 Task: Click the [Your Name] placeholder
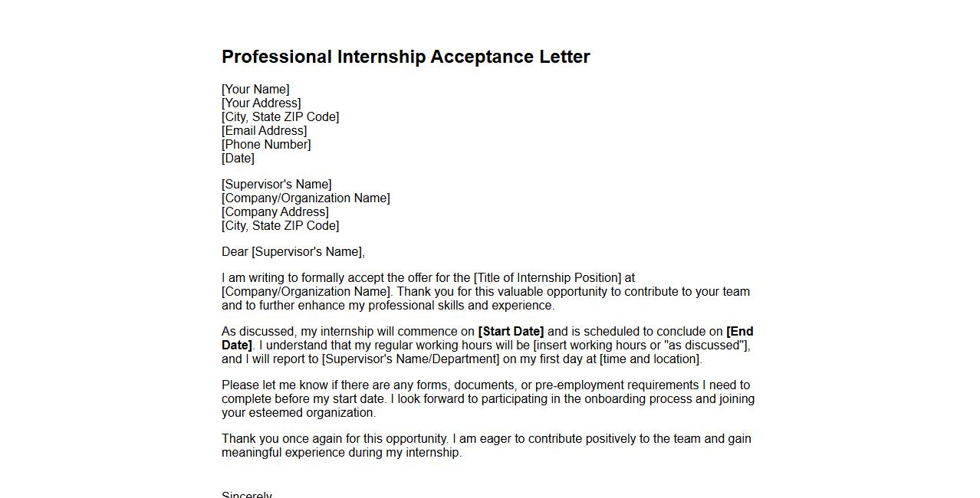coord(255,90)
